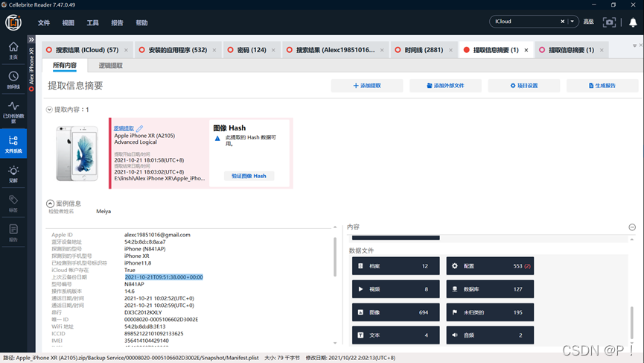Open the 未归类的 195 data tile
This screenshot has height=363, width=644.
pyautogui.click(x=490, y=312)
